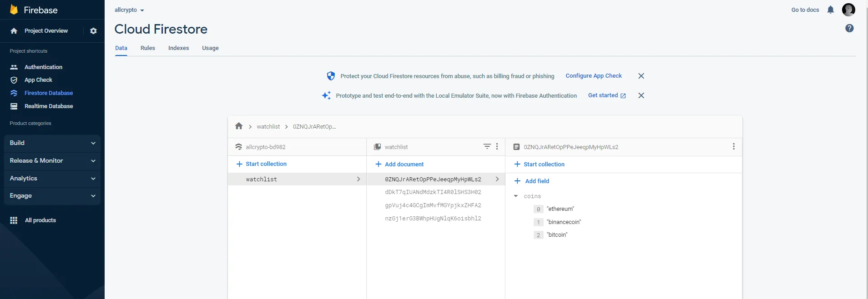The image size is (868, 299).
Task: Open the allcrypto project dropdown
Action: tap(129, 10)
